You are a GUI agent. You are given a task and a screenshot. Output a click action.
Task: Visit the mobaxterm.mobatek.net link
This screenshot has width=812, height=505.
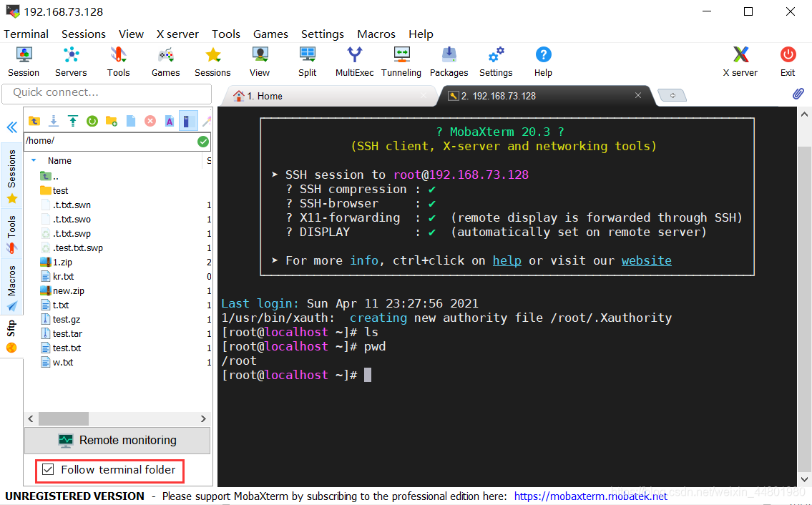pyautogui.click(x=590, y=496)
